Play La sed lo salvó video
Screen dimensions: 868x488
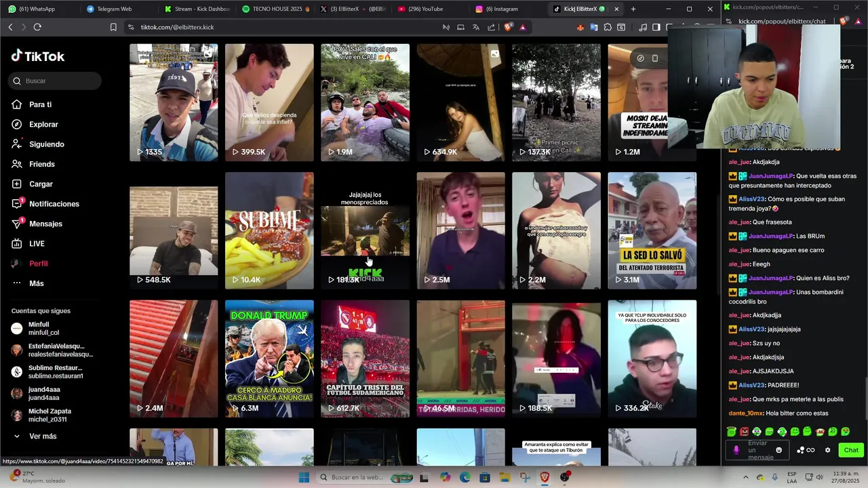click(x=652, y=230)
